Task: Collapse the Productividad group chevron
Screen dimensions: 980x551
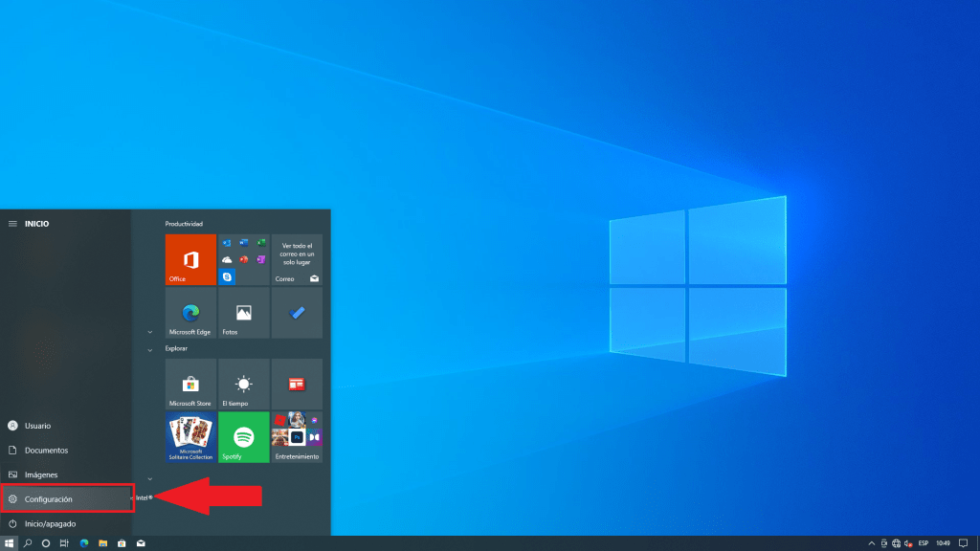Action: [x=150, y=332]
